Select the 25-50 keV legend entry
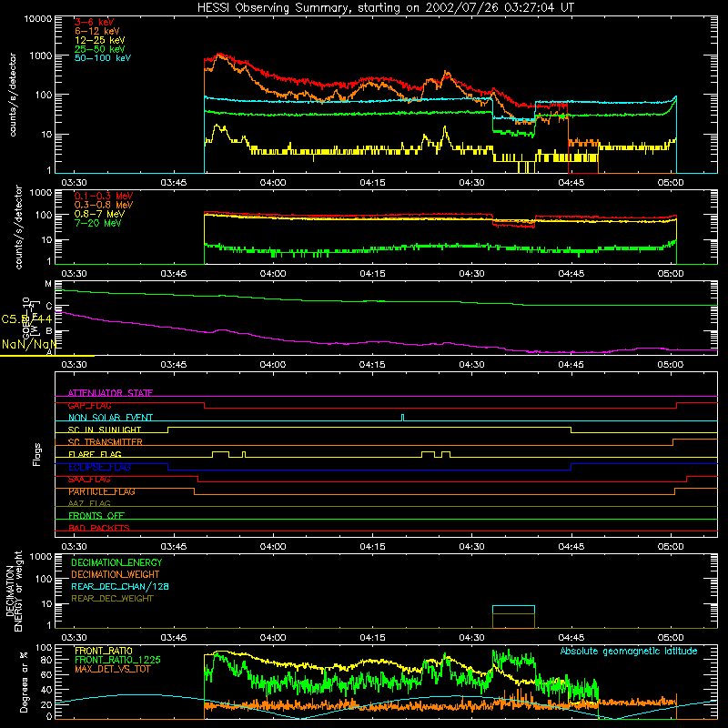 100,49
